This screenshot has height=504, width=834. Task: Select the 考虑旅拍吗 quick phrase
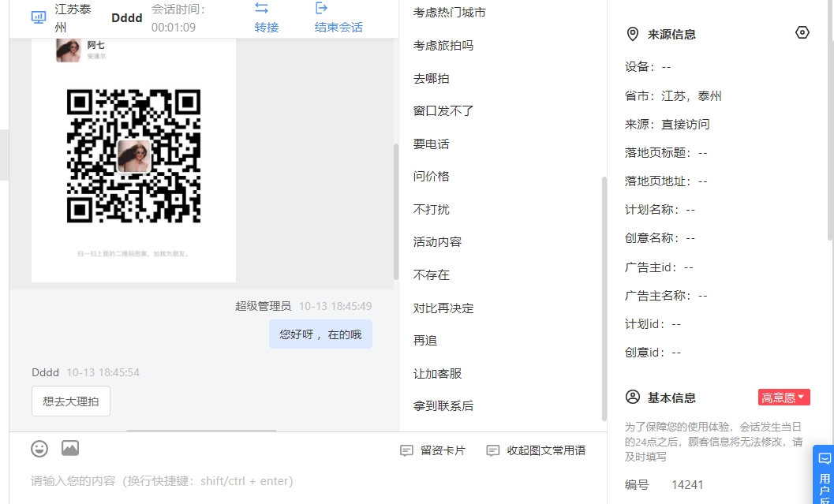[x=443, y=46]
